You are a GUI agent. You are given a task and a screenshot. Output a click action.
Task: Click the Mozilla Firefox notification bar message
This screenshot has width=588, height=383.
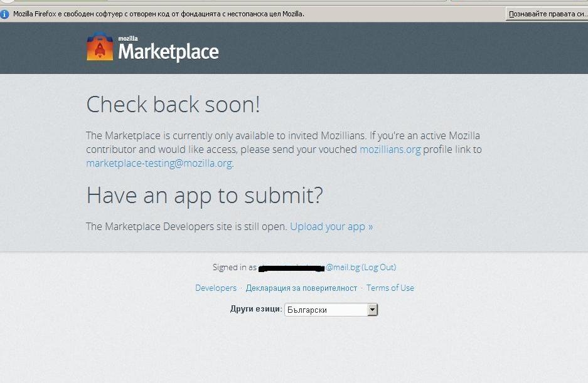pyautogui.click(x=159, y=14)
